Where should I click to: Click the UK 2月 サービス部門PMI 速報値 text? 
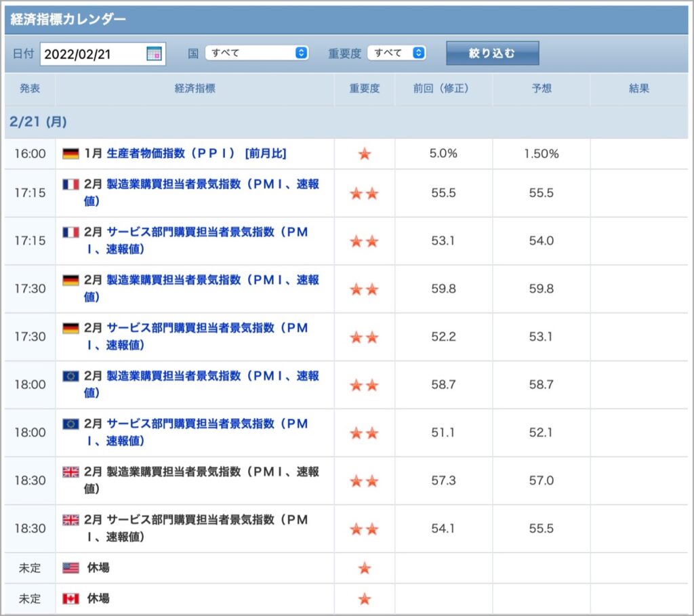point(196,528)
